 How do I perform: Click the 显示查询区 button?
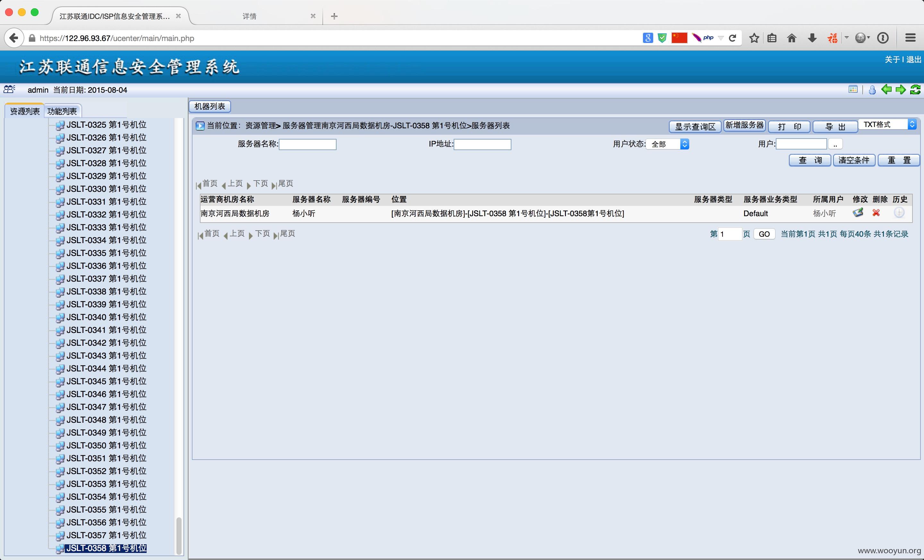coord(695,127)
